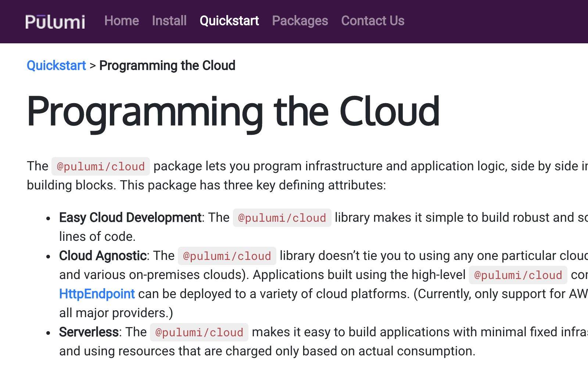Click the bold text Easy Cloud Development
Screen dimensions: 588x373
pos(130,218)
